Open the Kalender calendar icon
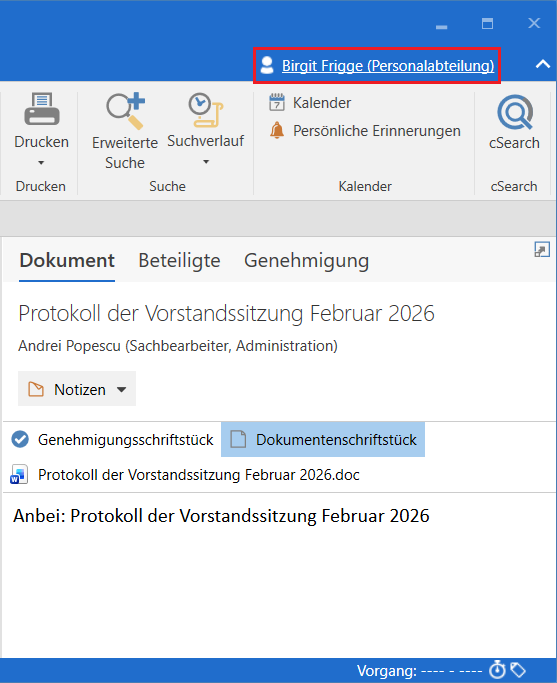Image resolution: width=557 pixels, height=683 pixels. pos(277,102)
